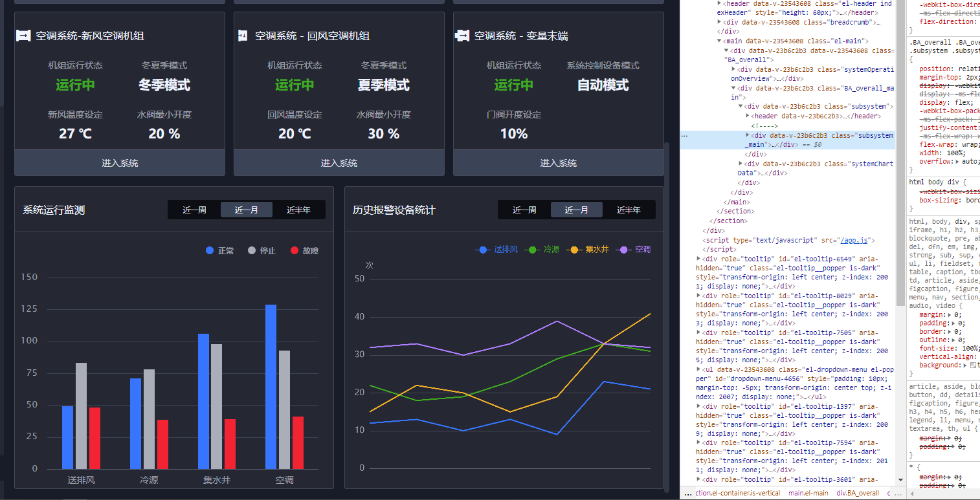
Task: Click the 回风空调机组 card title icon
Action: [x=243, y=36]
